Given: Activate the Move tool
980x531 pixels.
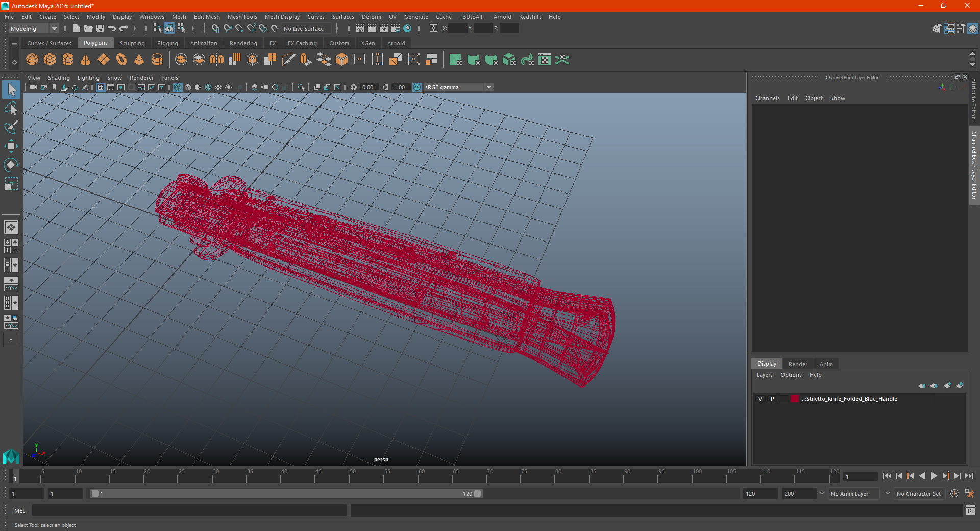Looking at the screenshot, I should (x=11, y=146).
